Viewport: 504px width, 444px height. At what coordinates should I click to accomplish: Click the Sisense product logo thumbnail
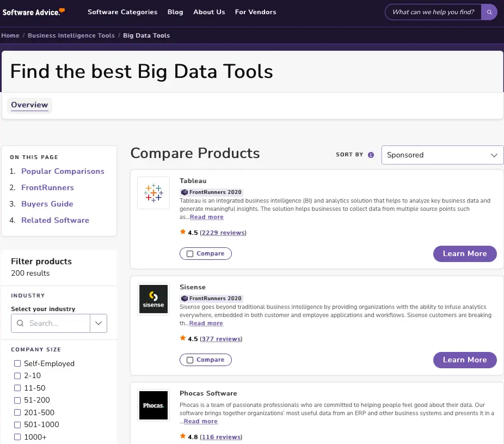coord(153,299)
